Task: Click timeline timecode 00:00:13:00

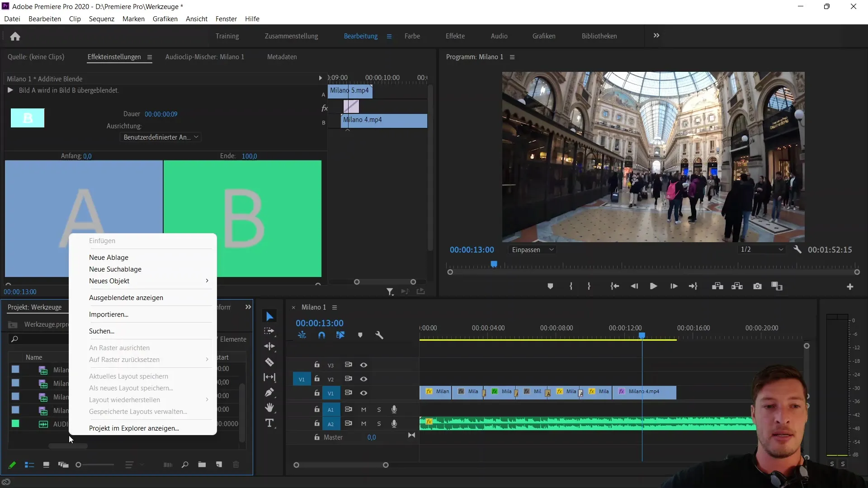Action: pos(320,323)
